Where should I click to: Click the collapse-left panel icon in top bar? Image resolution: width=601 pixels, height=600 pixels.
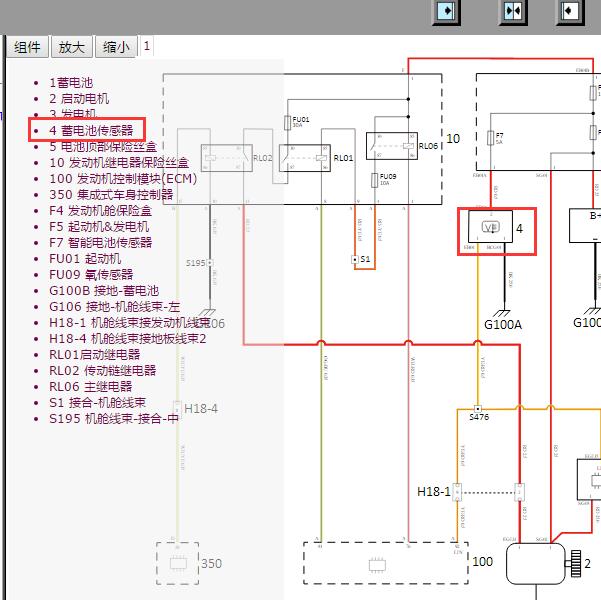coord(570,11)
